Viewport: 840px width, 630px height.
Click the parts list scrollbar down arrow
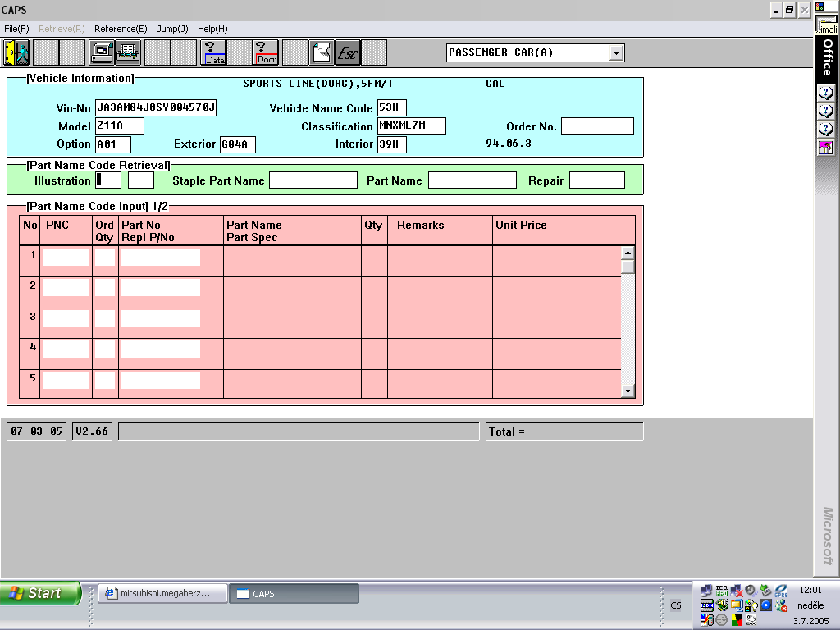pyautogui.click(x=628, y=391)
